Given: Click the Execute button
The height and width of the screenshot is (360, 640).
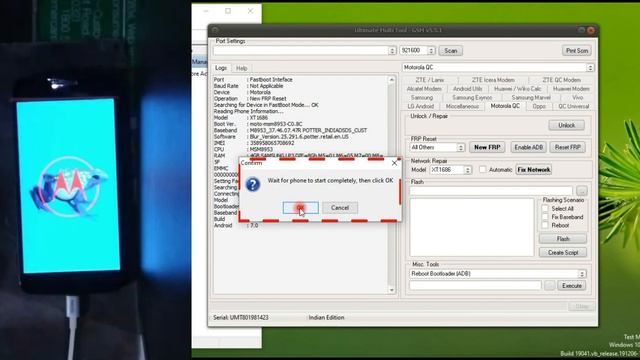Looking at the screenshot, I should click(x=571, y=286).
